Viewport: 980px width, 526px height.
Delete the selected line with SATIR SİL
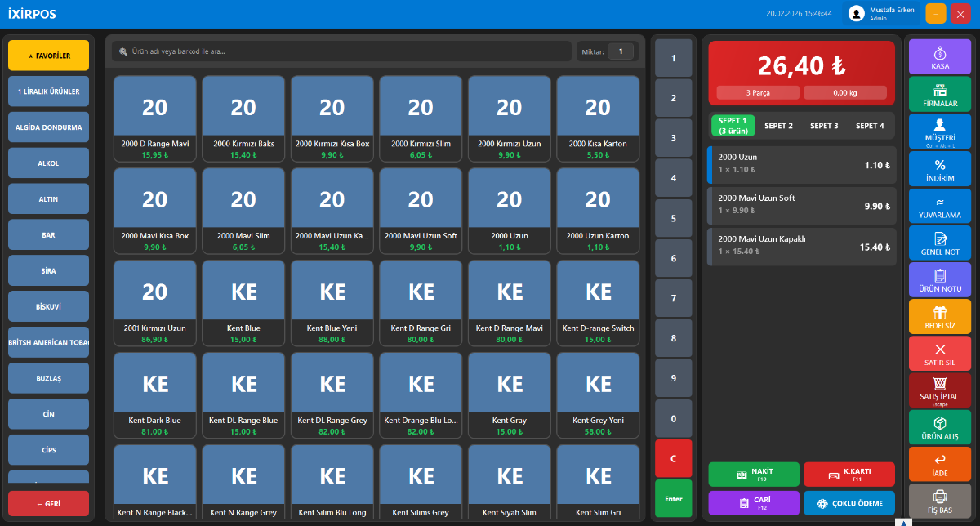[939, 354]
